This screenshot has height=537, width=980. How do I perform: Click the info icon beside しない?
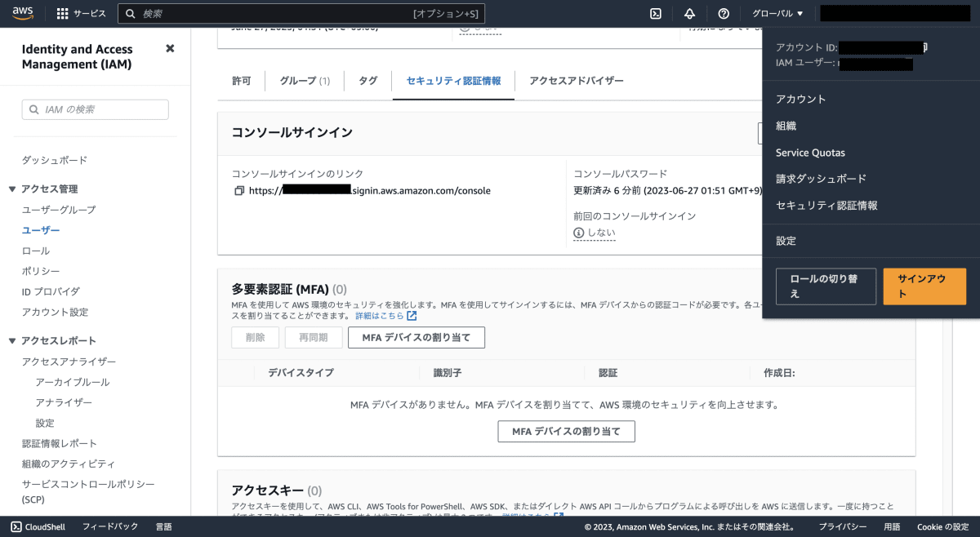click(x=579, y=233)
